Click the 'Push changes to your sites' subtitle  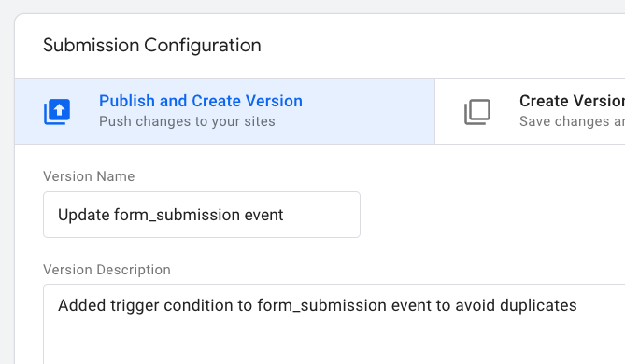point(187,121)
